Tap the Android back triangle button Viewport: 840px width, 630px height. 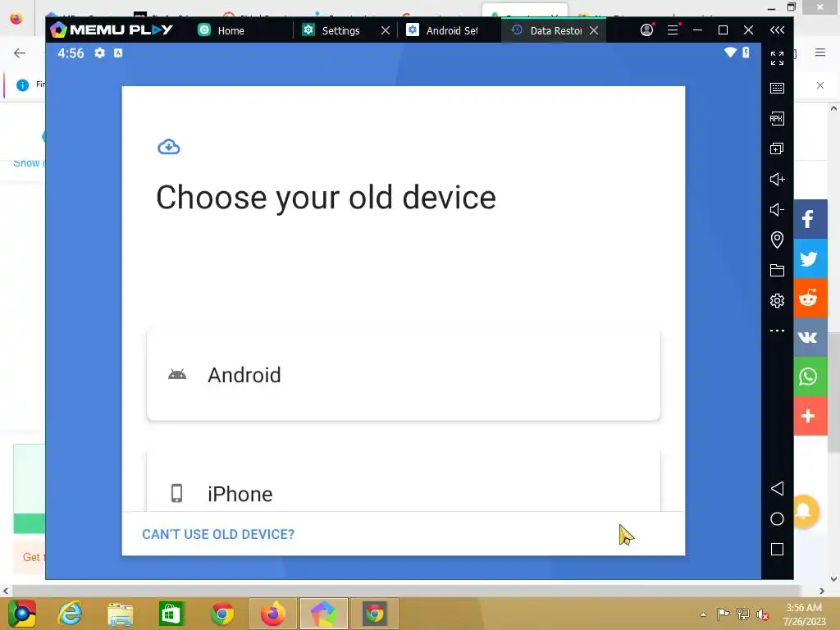[x=777, y=489]
